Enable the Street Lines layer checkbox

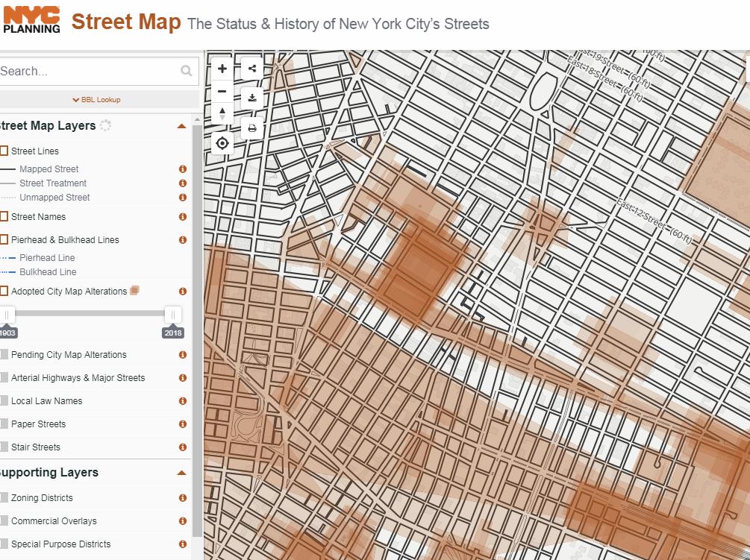(5, 151)
